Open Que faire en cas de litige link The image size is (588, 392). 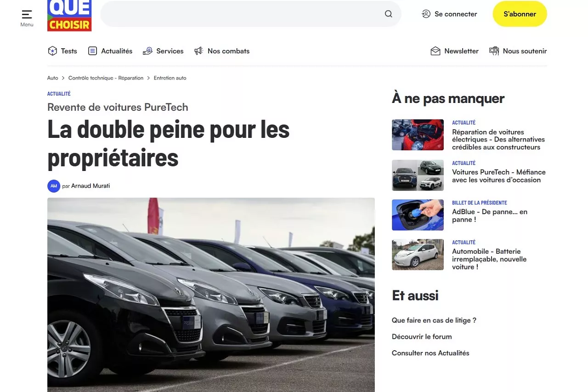434,320
